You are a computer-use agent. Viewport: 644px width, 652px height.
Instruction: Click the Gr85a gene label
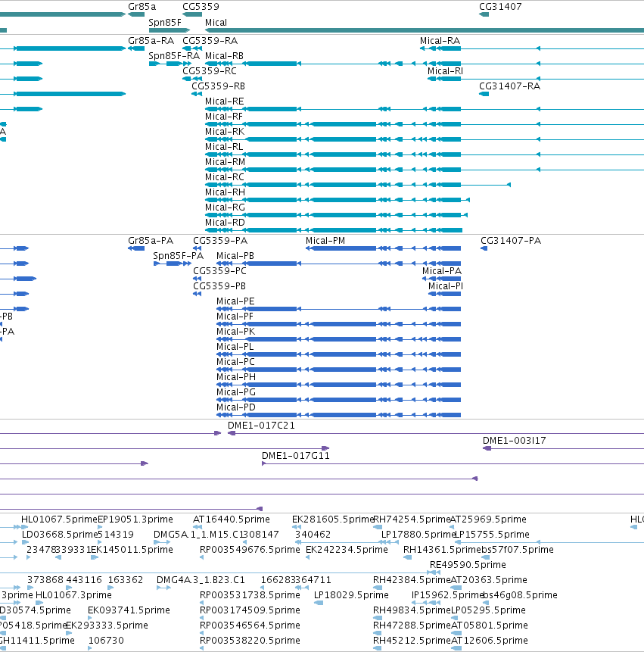pos(142,7)
